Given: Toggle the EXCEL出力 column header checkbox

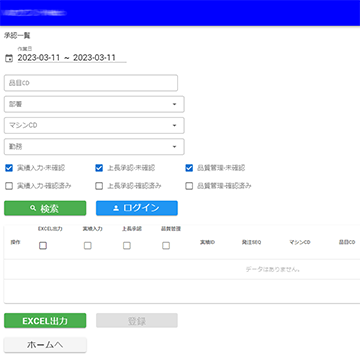Looking at the screenshot, I should click(43, 246).
